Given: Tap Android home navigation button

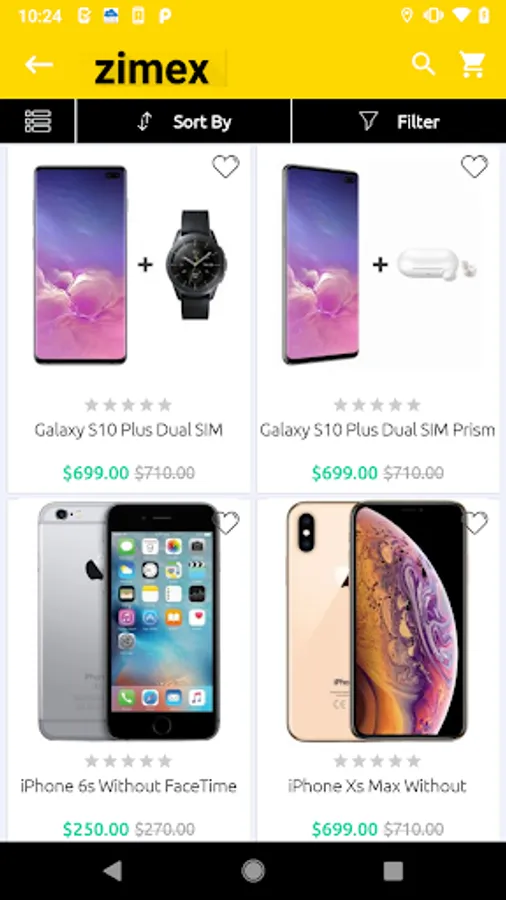Looking at the screenshot, I should [x=253, y=871].
